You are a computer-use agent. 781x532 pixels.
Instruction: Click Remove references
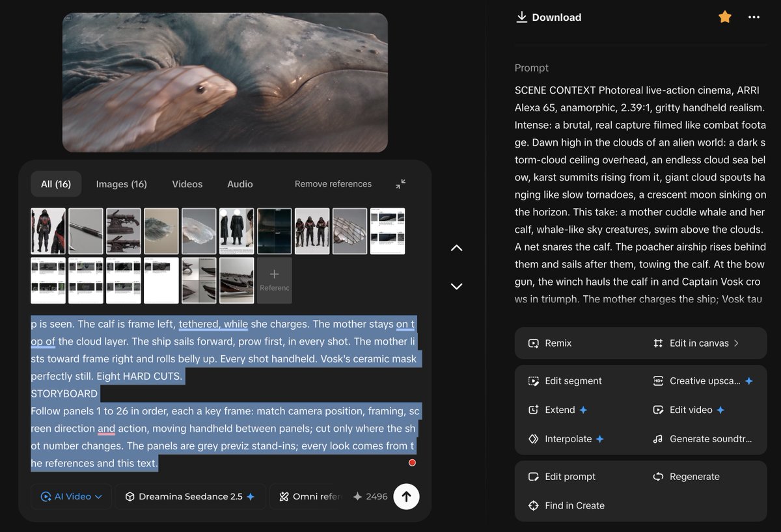333,184
